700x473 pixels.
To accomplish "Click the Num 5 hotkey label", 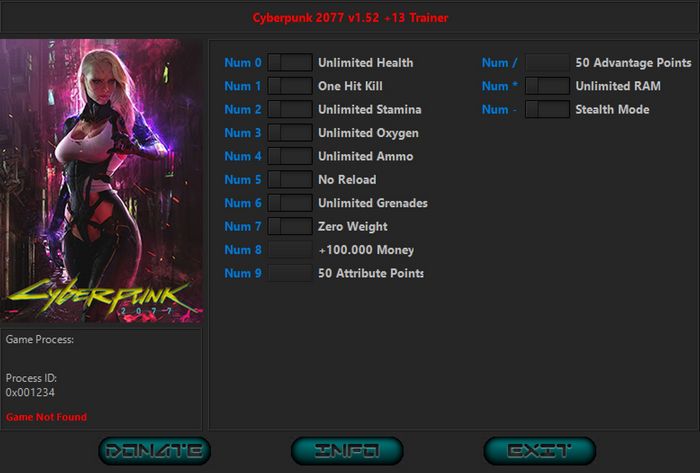I will pos(243,179).
